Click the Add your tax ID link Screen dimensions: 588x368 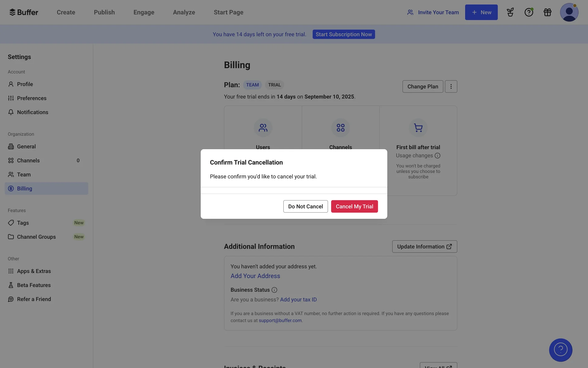[298, 300]
